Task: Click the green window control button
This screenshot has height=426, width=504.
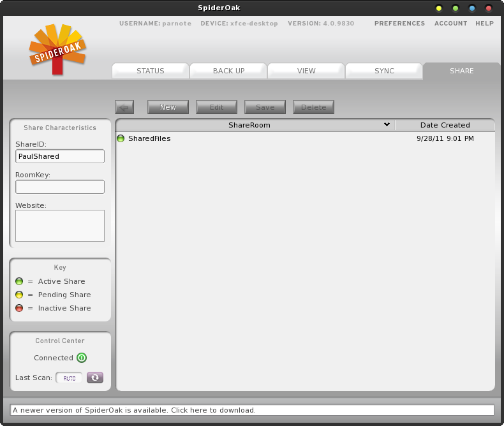Action: click(456, 8)
